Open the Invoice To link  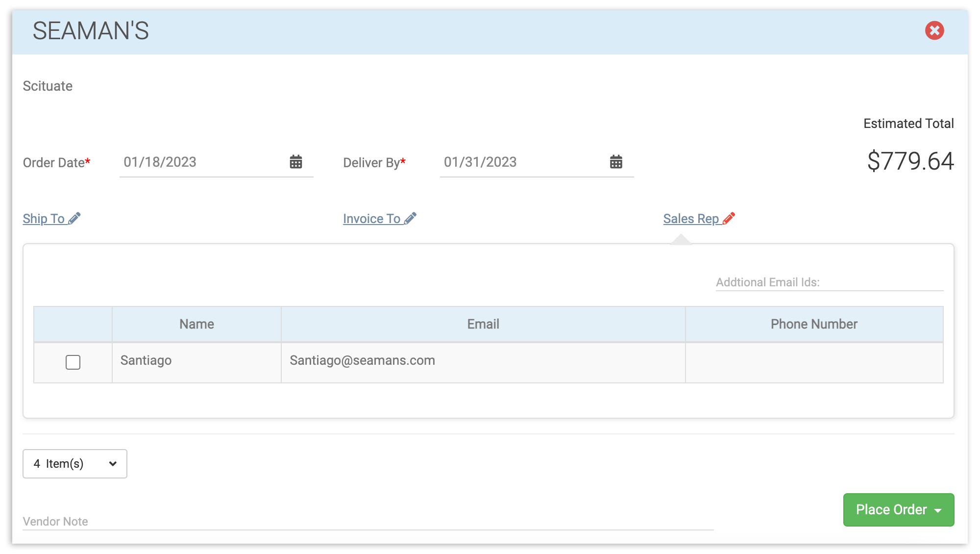tap(371, 219)
